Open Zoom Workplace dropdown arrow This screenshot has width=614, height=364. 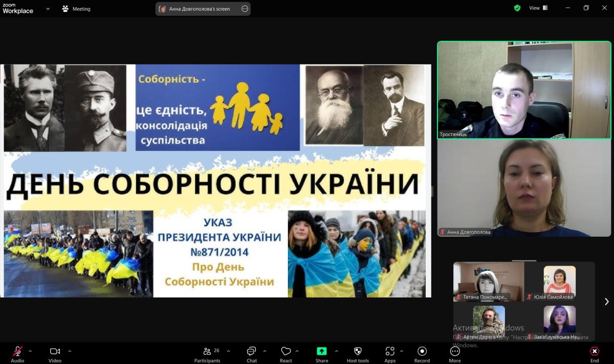(48, 9)
